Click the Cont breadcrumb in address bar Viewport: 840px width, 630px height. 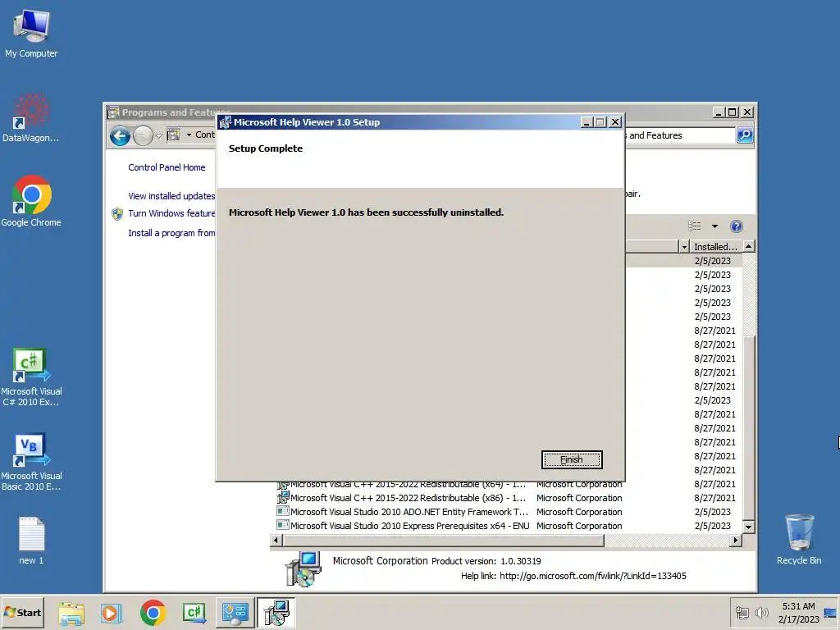[204, 135]
